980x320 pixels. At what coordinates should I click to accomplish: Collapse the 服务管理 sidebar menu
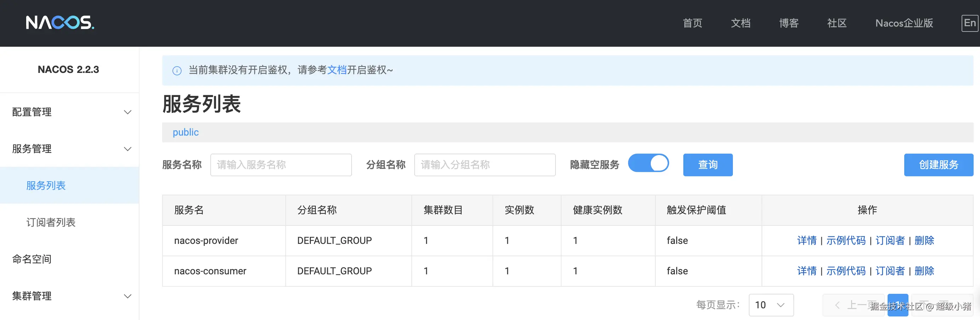click(x=69, y=149)
